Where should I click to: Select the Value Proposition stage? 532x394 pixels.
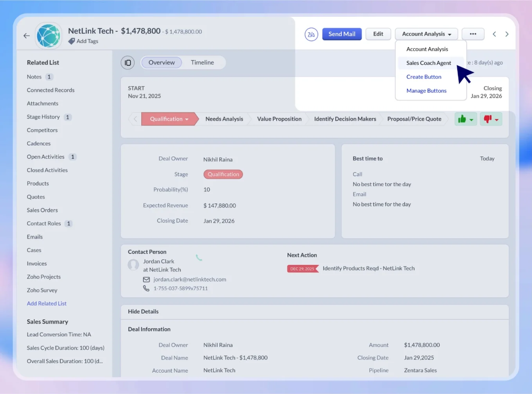tap(279, 119)
